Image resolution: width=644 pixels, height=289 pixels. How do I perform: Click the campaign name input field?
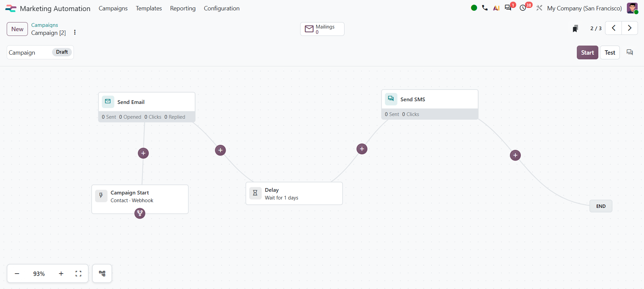29,53
